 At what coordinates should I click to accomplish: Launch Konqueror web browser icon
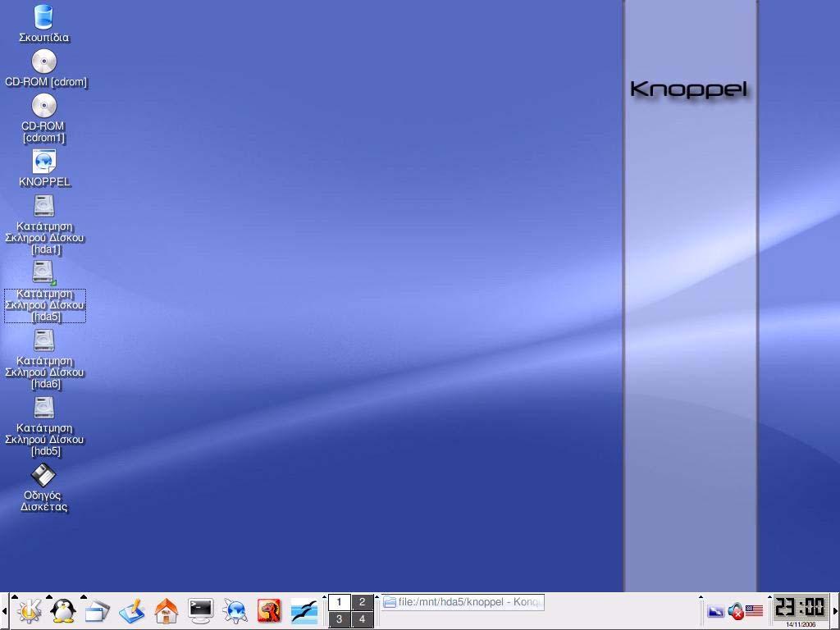235,611
